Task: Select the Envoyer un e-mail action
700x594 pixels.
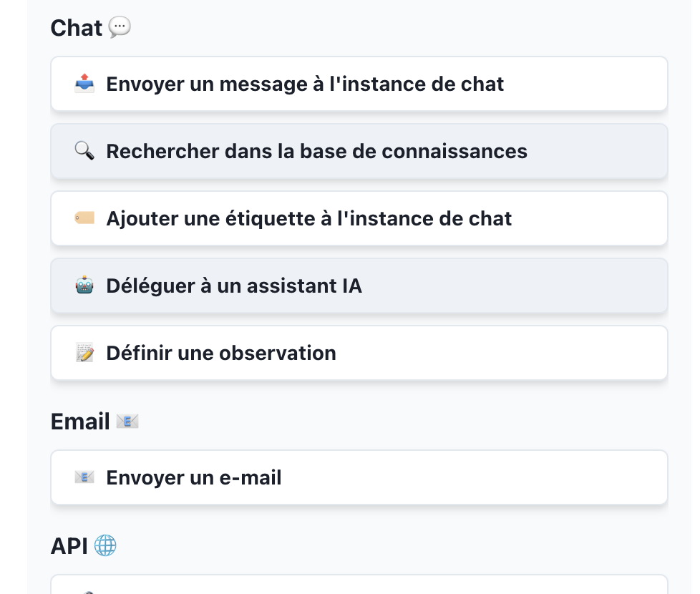Action: click(194, 477)
